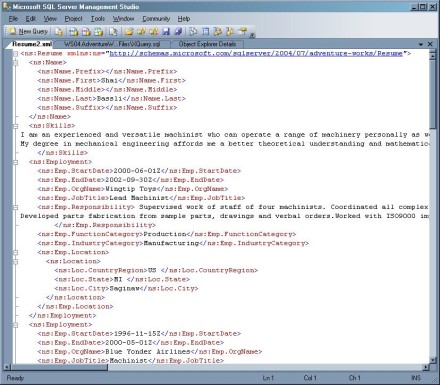
Task: Collapse the ns:Name element
Action: 15,63
